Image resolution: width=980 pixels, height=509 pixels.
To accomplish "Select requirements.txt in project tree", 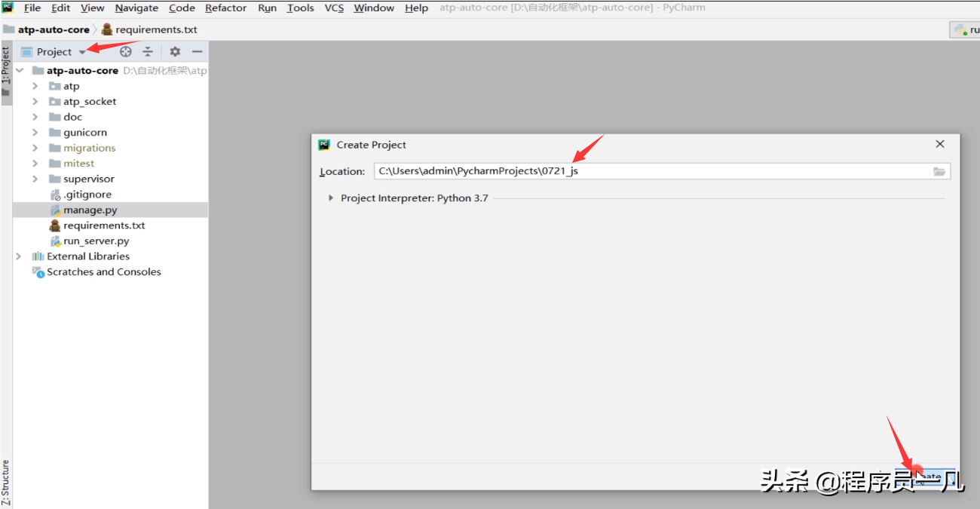I will 104,225.
